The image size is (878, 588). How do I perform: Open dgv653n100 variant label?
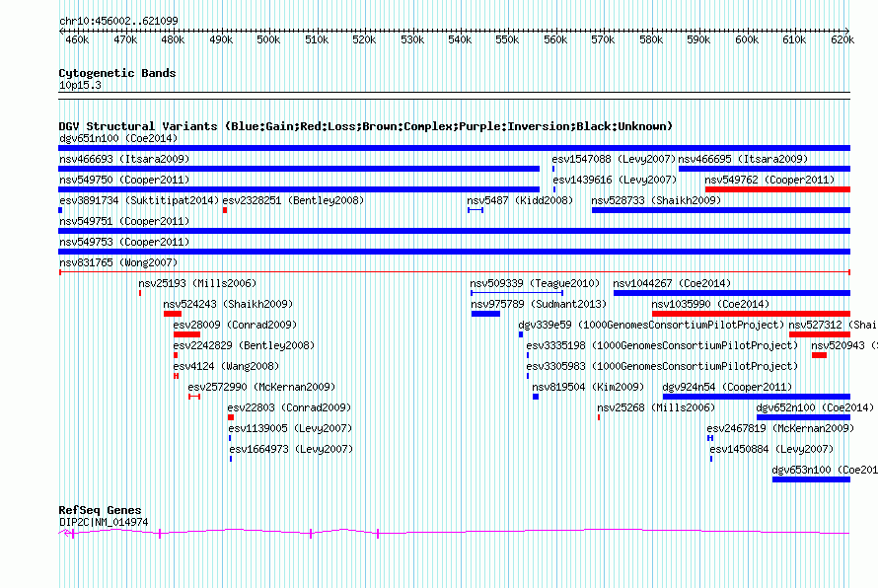tap(825, 470)
